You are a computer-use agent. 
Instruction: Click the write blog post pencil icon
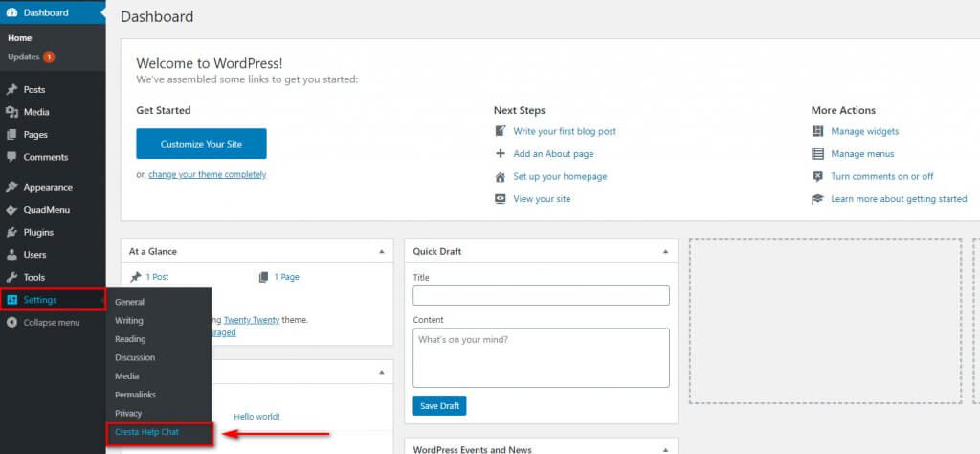click(500, 130)
